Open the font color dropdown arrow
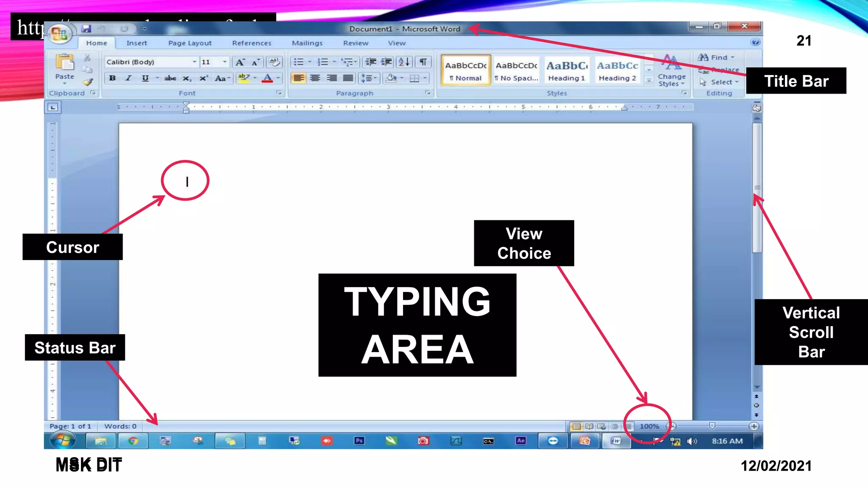 tap(278, 78)
